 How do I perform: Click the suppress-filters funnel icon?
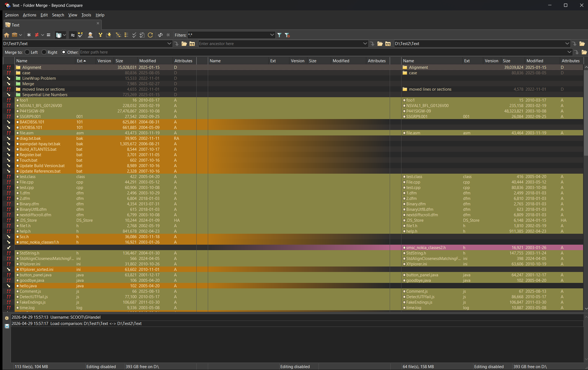tap(287, 35)
